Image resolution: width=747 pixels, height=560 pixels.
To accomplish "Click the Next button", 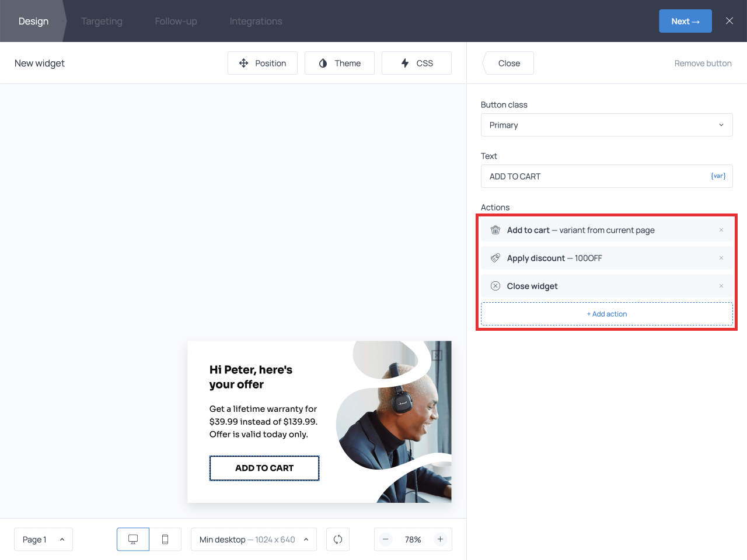I will (x=685, y=21).
